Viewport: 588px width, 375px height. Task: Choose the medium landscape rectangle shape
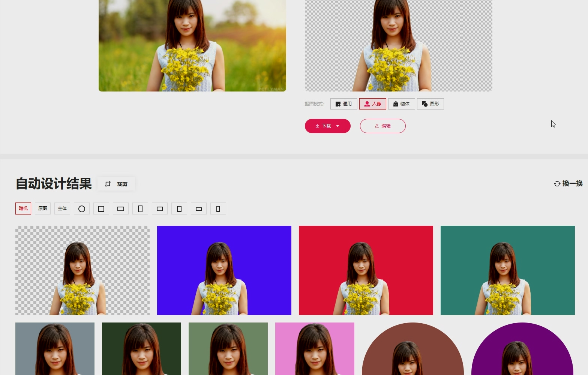pyautogui.click(x=160, y=209)
